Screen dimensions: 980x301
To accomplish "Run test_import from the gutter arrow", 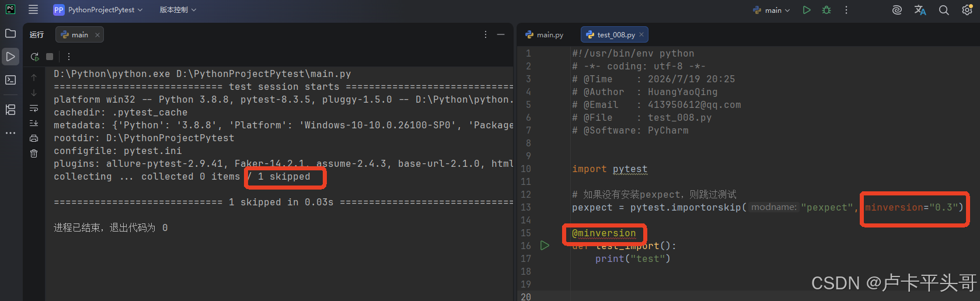I will (x=545, y=246).
